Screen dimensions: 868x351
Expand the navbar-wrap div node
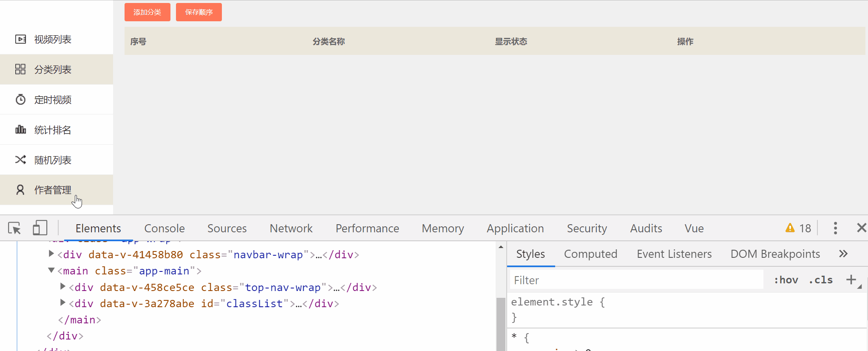(x=51, y=254)
